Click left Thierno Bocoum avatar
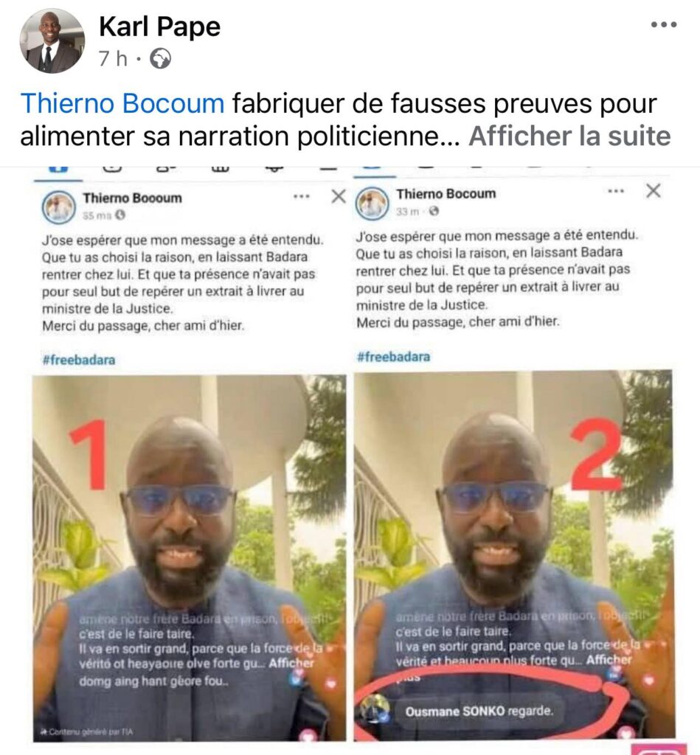 coord(58,207)
